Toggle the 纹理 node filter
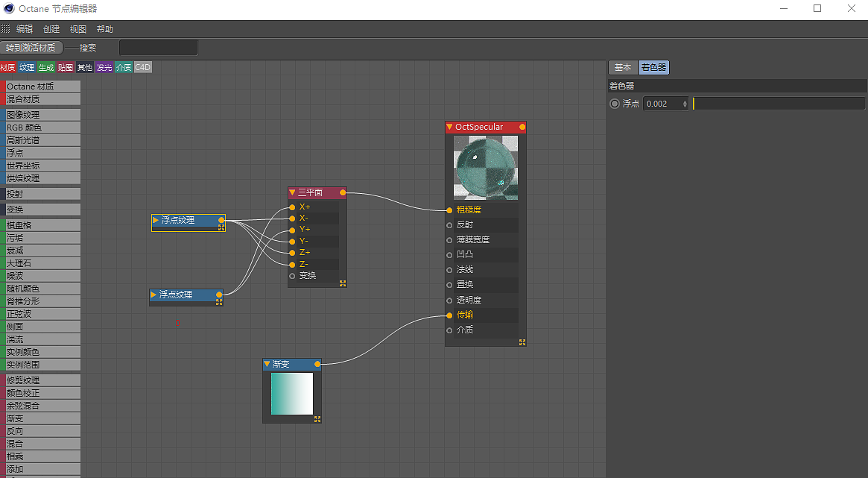The height and width of the screenshot is (478, 868). click(x=27, y=68)
